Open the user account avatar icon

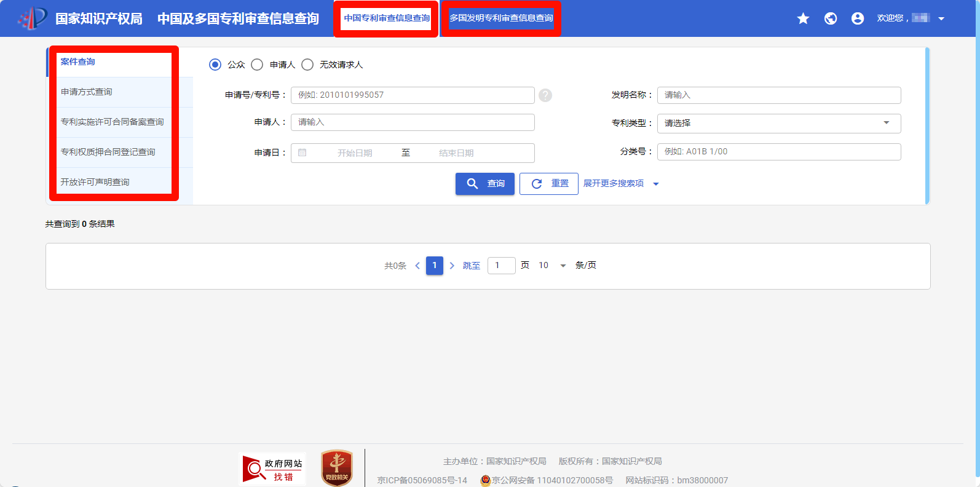click(x=858, y=18)
